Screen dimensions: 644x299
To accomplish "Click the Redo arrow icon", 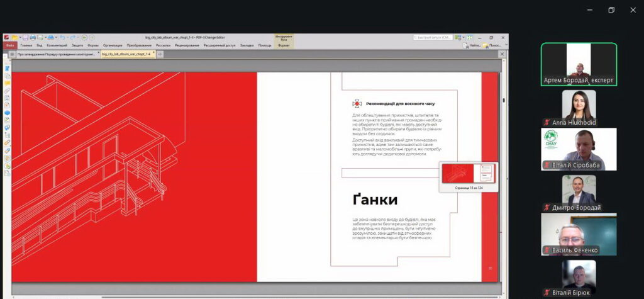I will pyautogui.click(x=73, y=37).
